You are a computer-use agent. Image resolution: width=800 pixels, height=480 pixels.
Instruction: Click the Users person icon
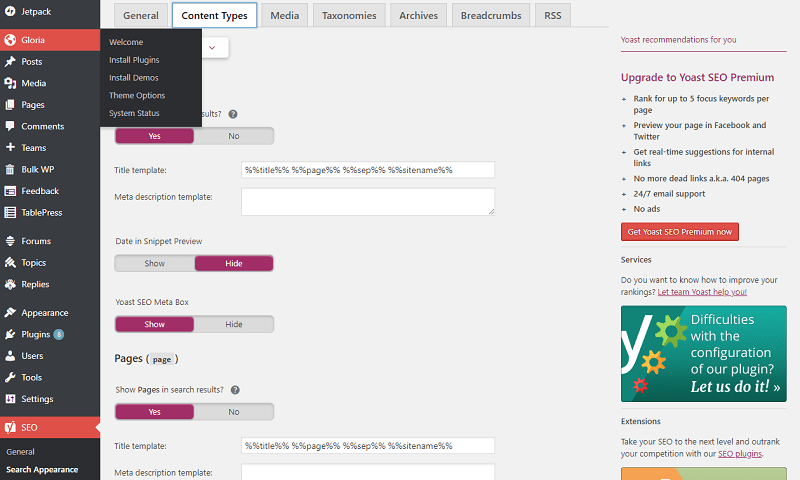10,356
